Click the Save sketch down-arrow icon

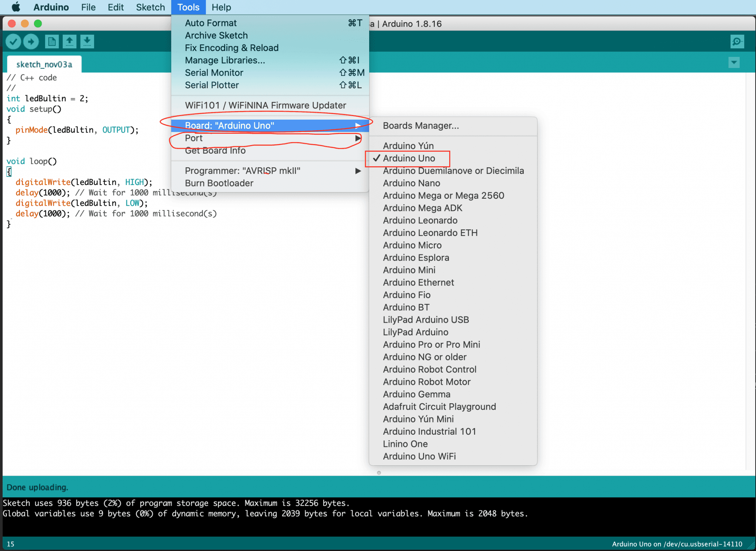pyautogui.click(x=87, y=41)
